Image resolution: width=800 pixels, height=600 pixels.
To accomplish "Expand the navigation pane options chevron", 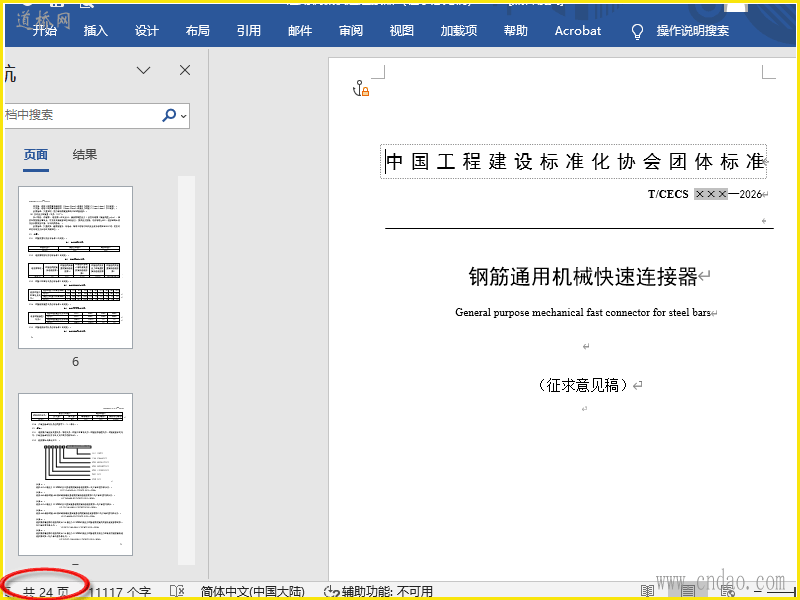I will coord(144,70).
